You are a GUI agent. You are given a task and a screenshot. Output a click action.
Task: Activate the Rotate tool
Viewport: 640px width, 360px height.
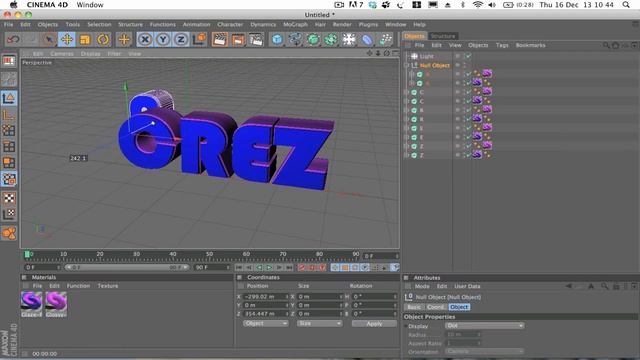coord(103,40)
